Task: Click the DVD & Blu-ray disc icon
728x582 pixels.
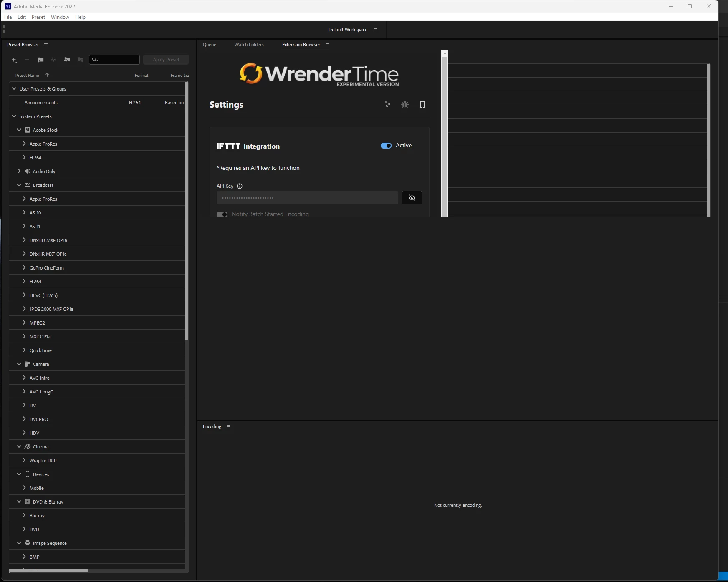Action: (x=28, y=501)
